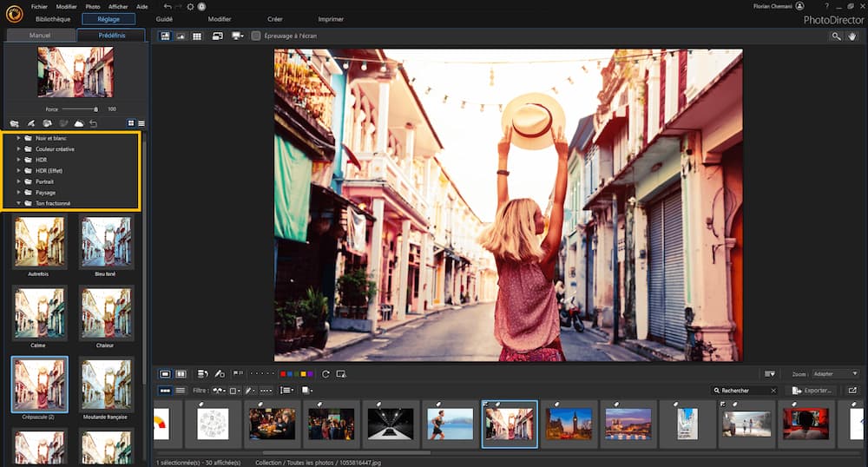Apply the blue color label
Image resolution: width=868 pixels, height=467 pixels.
(290, 374)
